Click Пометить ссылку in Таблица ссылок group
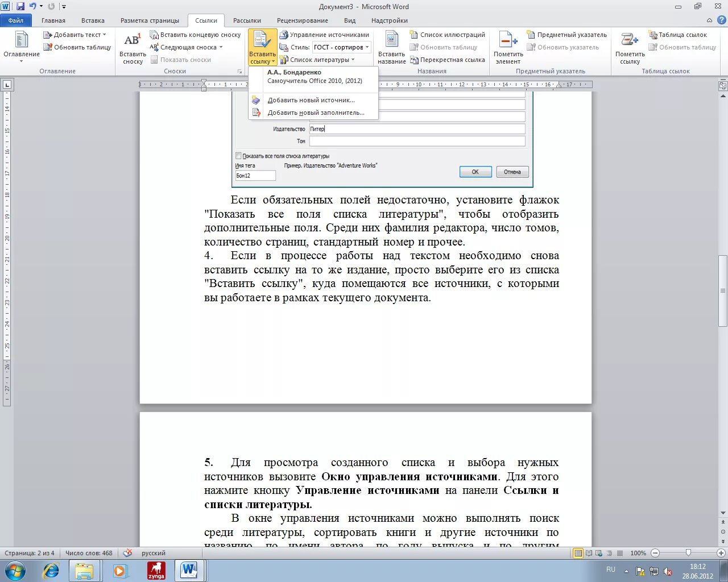 (630, 48)
